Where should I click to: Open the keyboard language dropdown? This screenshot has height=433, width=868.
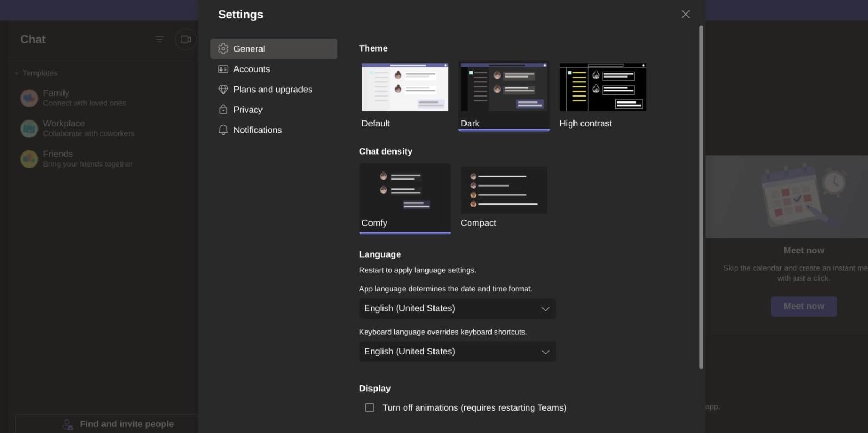point(457,352)
